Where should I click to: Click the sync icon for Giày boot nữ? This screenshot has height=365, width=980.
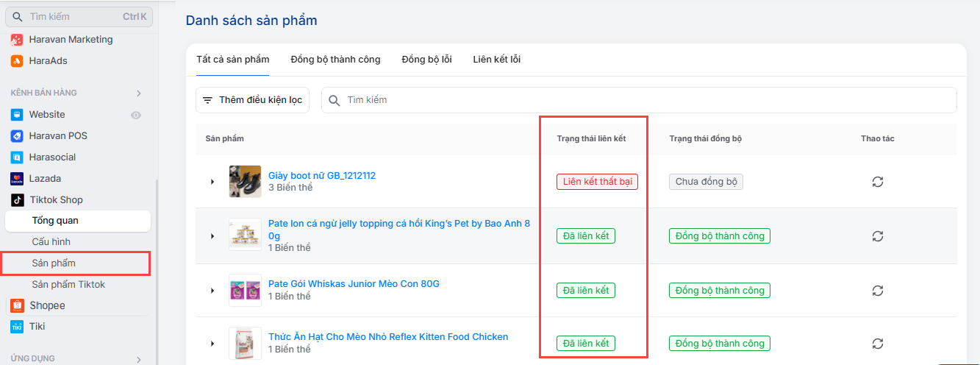tap(877, 182)
